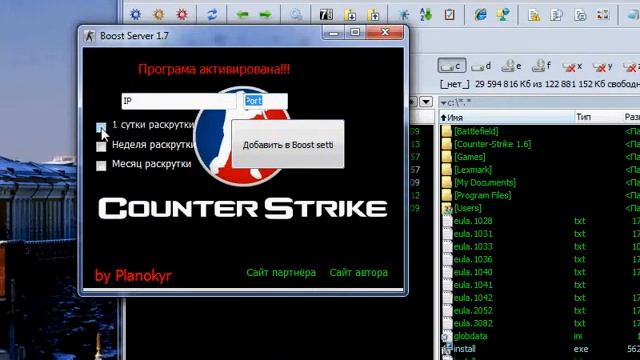
Task: Go forward with the green right arrow
Action: pyautogui.click(x=266, y=15)
